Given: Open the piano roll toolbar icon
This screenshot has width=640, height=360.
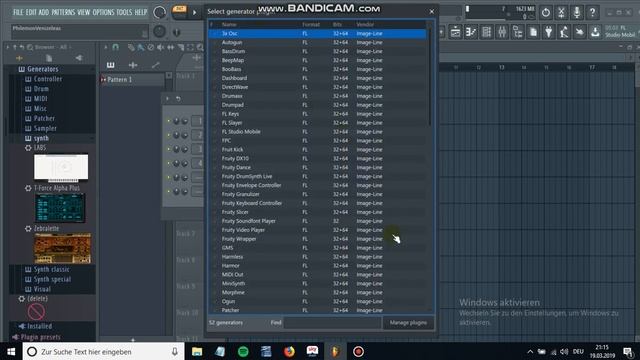Looking at the screenshot, I should (471, 32).
